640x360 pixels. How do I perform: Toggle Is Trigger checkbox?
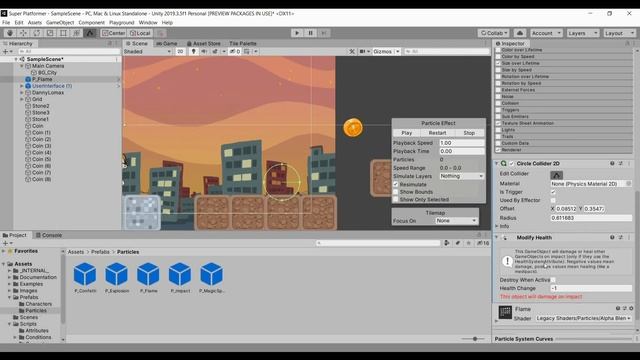click(553, 192)
